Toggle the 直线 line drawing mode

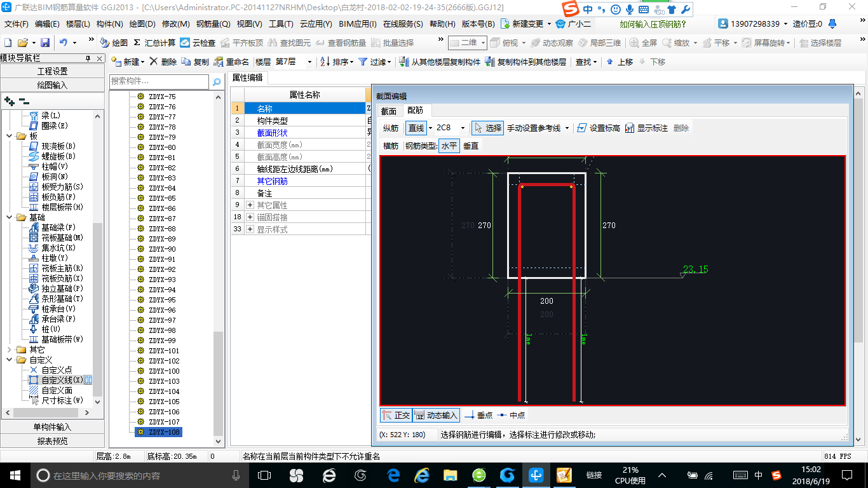416,128
